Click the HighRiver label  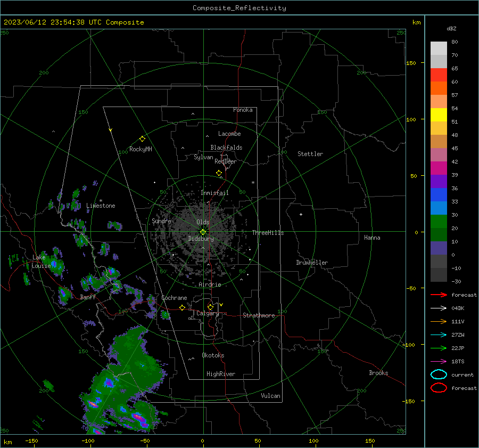(x=221, y=374)
